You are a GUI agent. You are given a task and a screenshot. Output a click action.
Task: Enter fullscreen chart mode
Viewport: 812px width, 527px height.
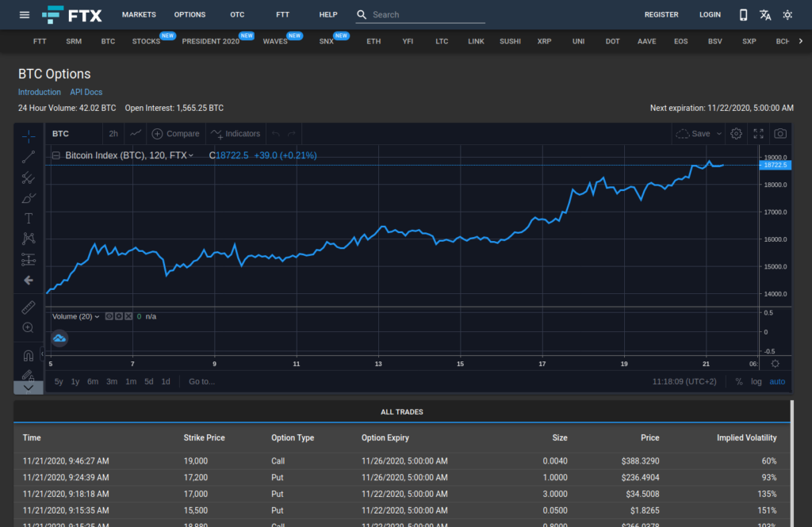(x=758, y=134)
